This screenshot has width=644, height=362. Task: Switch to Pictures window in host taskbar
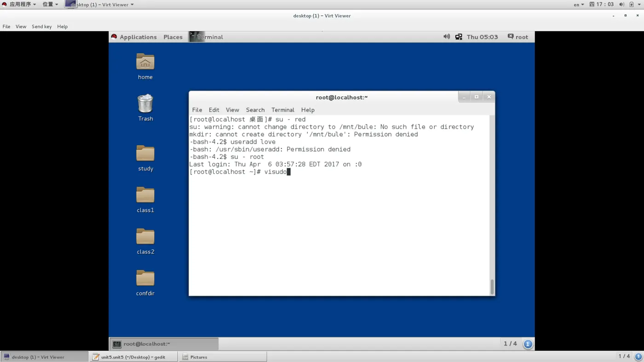[x=223, y=357]
